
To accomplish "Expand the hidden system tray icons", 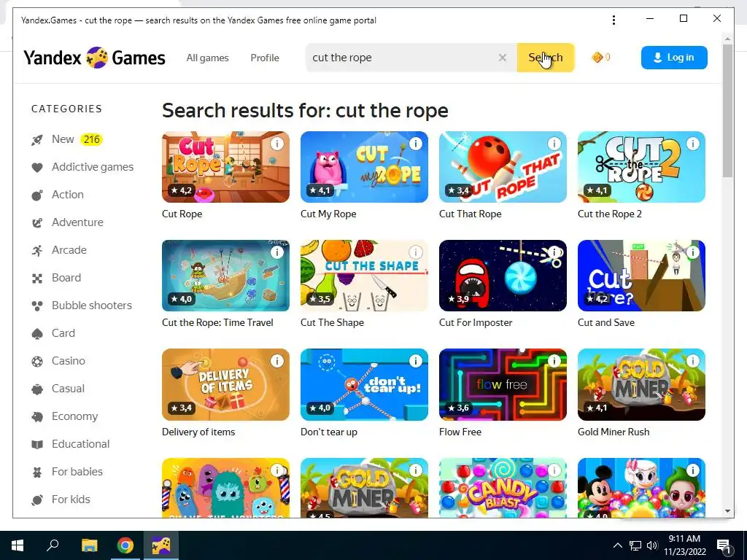I will pos(617,545).
